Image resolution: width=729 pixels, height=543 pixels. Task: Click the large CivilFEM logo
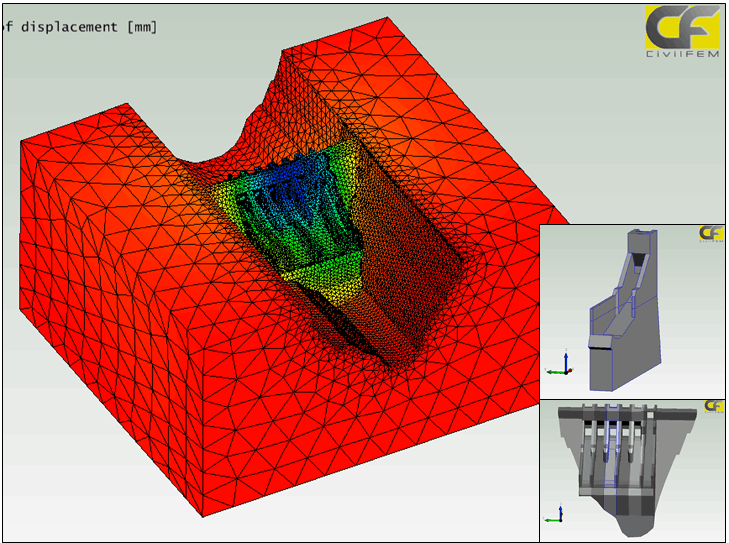[683, 32]
